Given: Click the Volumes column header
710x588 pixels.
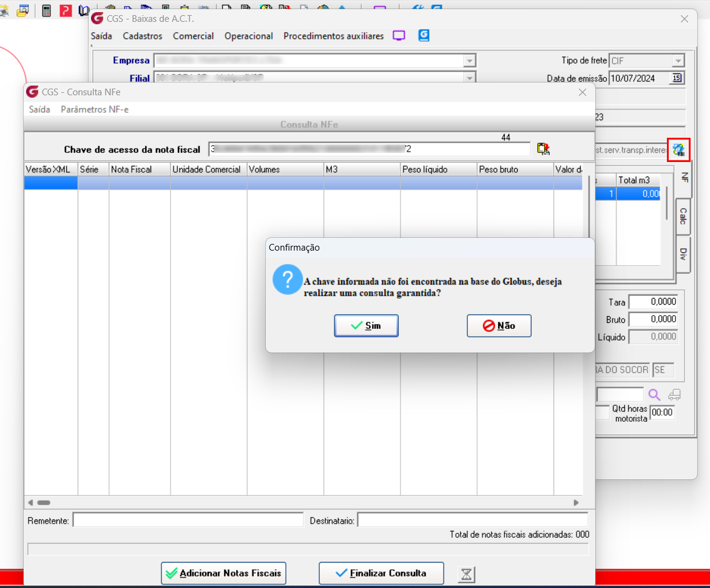Looking at the screenshot, I should [x=285, y=169].
